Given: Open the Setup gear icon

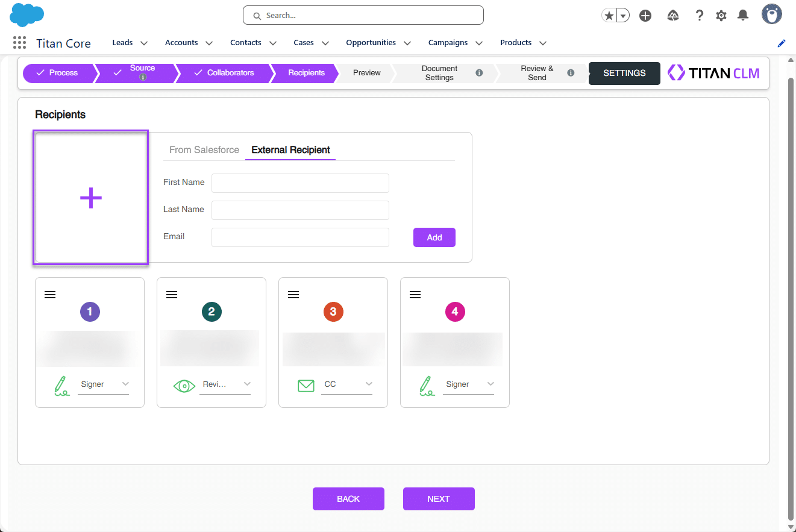Looking at the screenshot, I should coord(721,15).
